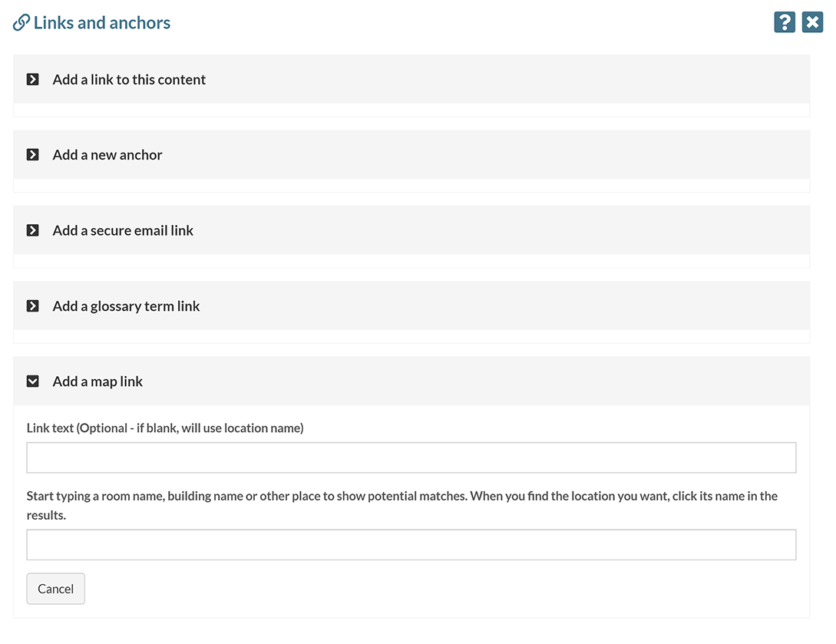This screenshot has width=836, height=644.
Task: Toggle the arrow beside Add a glossary term link
Action: point(33,305)
